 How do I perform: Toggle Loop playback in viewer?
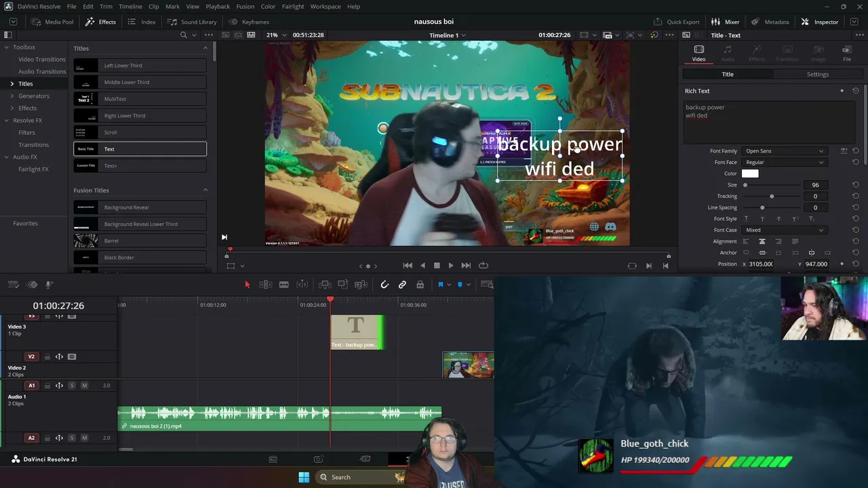[484, 266]
